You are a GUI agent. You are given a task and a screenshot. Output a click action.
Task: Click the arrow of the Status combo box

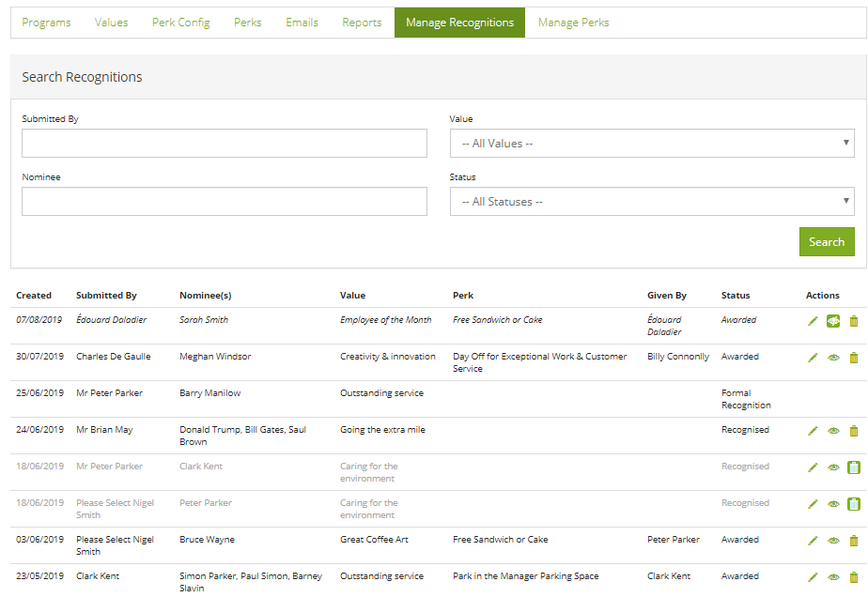(845, 201)
